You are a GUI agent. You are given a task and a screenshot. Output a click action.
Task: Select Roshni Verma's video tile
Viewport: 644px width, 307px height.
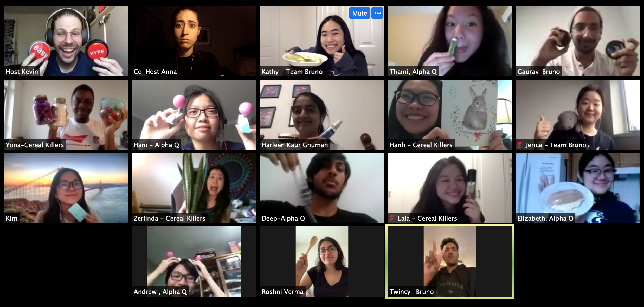click(322, 261)
